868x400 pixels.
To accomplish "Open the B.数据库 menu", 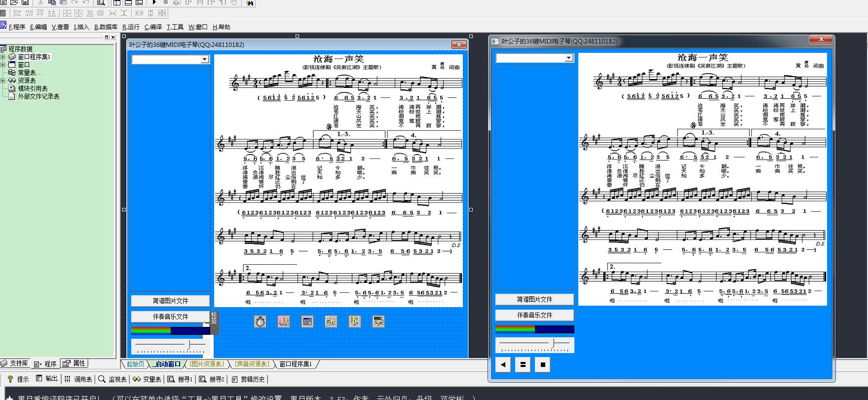I will [x=106, y=27].
